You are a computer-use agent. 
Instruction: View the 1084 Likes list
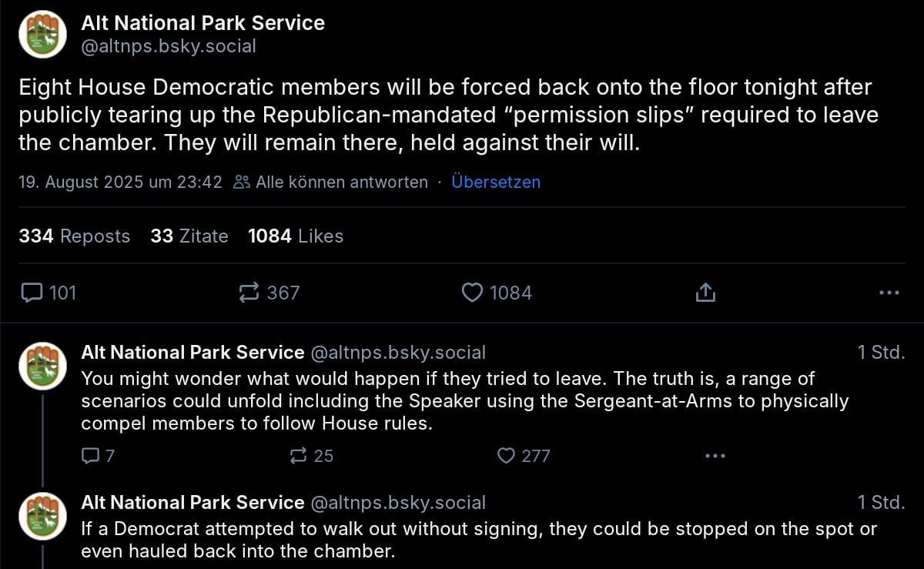296,236
